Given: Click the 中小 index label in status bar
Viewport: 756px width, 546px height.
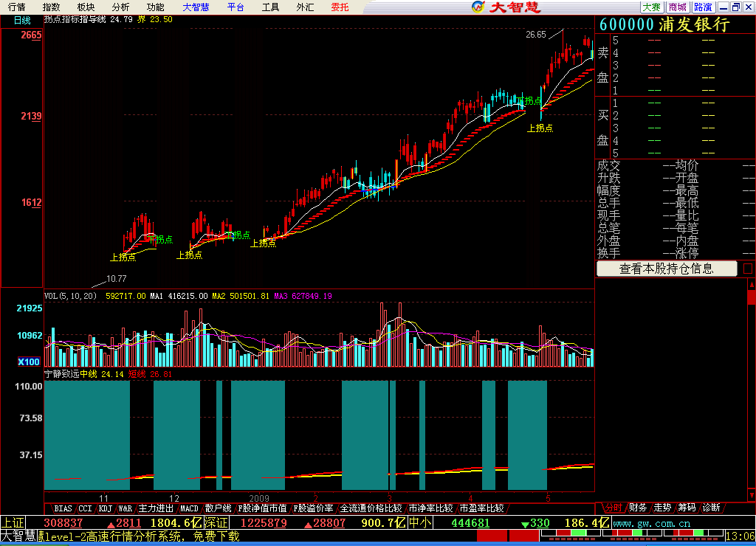Looking at the screenshot, I should [419, 523].
